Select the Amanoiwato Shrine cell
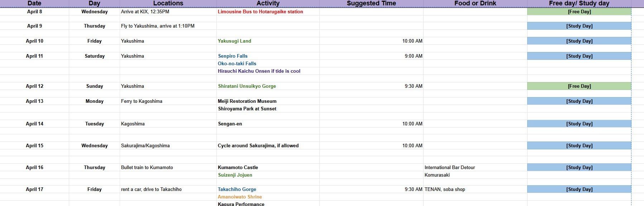Image resolution: width=644 pixels, height=206 pixels. coord(268,197)
